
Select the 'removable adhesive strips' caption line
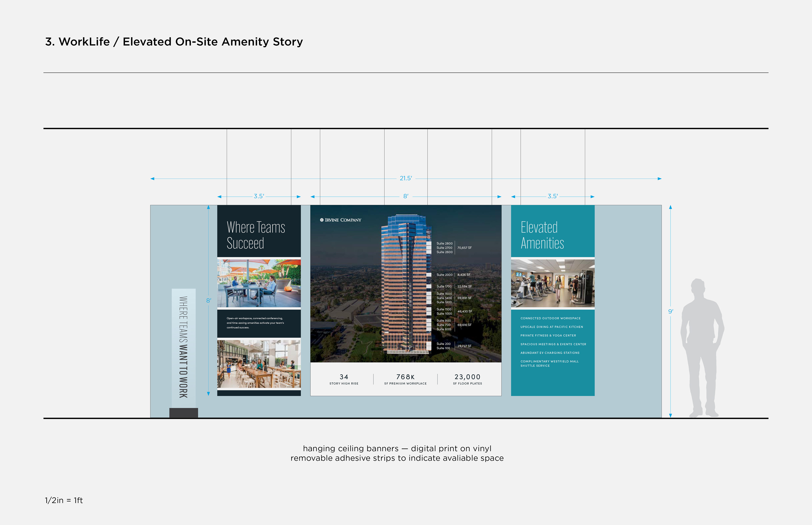pyautogui.click(x=397, y=458)
